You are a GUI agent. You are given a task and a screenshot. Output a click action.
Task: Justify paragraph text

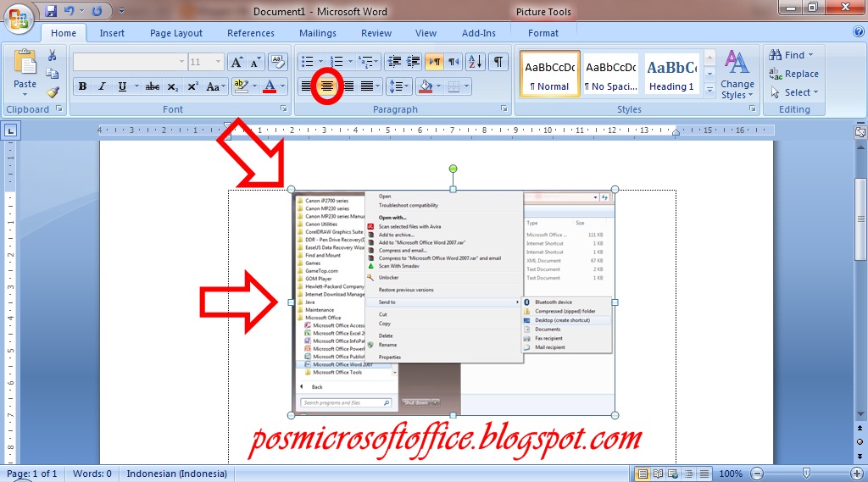point(367,86)
